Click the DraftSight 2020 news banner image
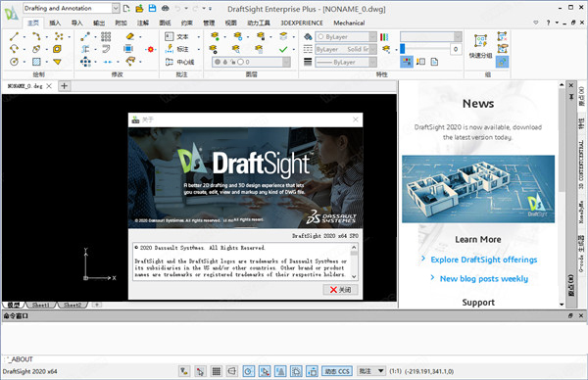588x380 pixels. click(x=478, y=189)
